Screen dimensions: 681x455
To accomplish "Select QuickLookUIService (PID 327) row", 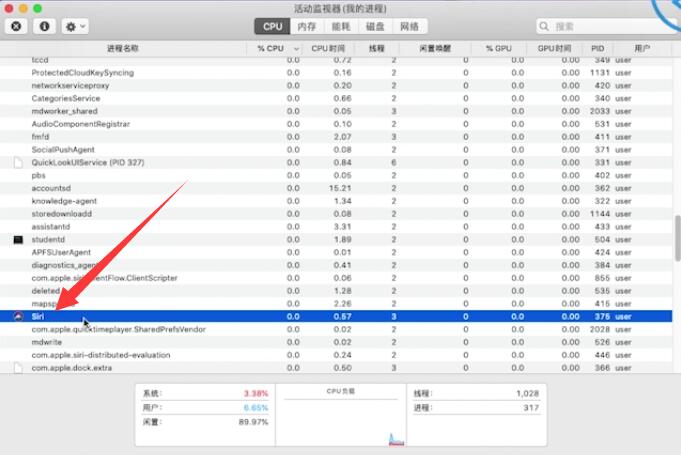I will 336,162.
